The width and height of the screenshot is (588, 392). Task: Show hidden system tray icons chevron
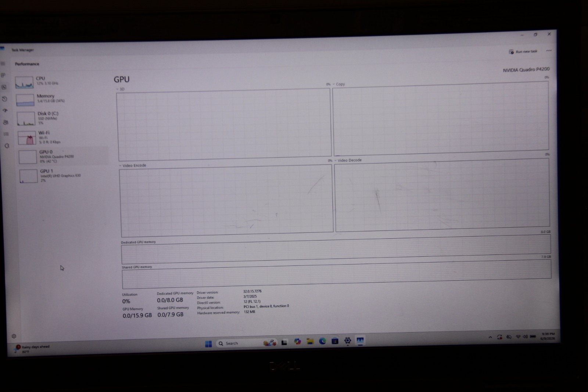click(x=490, y=337)
